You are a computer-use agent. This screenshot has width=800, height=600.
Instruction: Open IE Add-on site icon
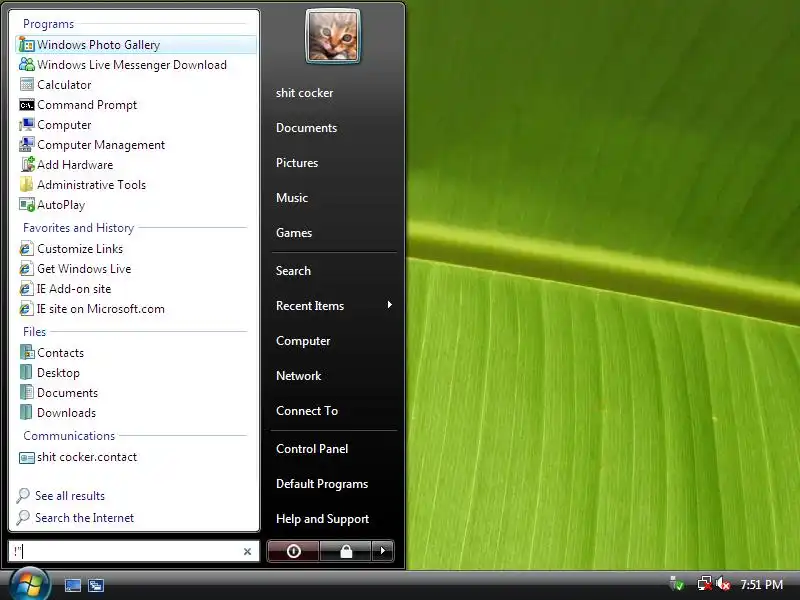[x=26, y=289]
